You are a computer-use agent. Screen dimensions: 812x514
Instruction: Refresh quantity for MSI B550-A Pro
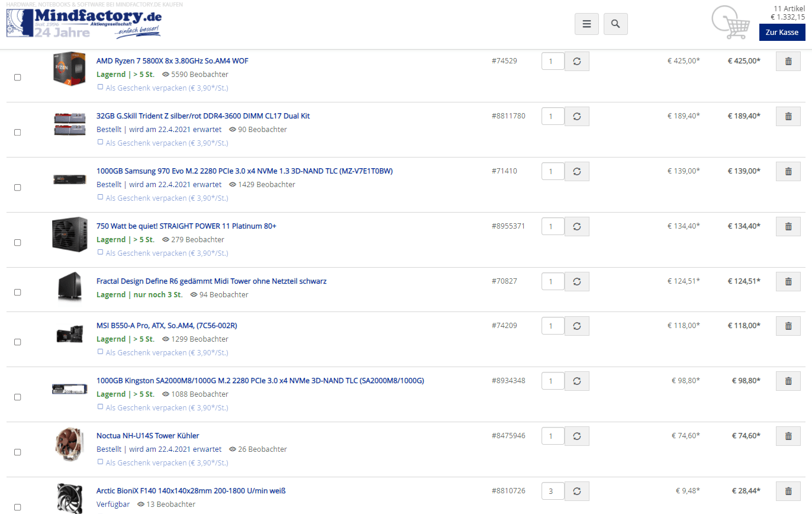(577, 326)
